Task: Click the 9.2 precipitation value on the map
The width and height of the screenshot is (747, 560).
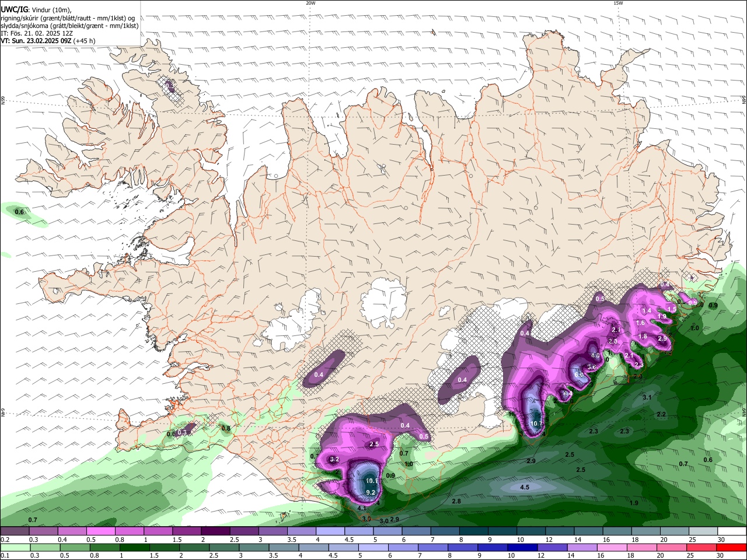Action: coord(370,492)
